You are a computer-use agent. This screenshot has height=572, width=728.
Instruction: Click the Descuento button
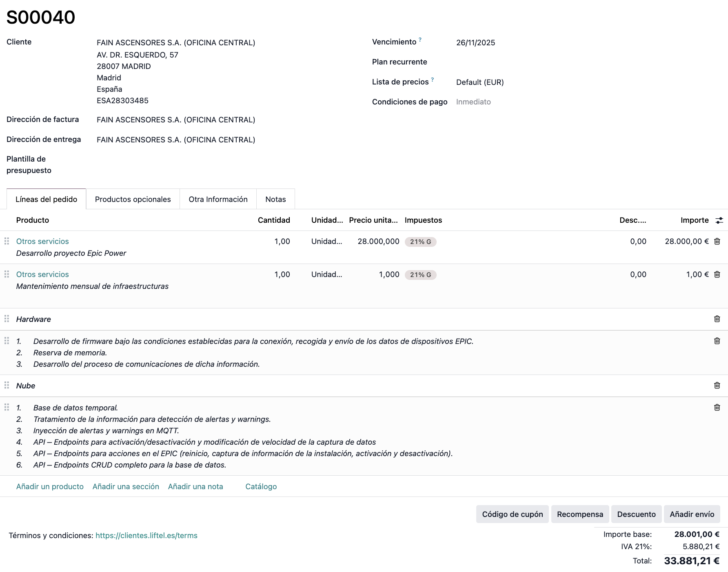[x=636, y=514]
